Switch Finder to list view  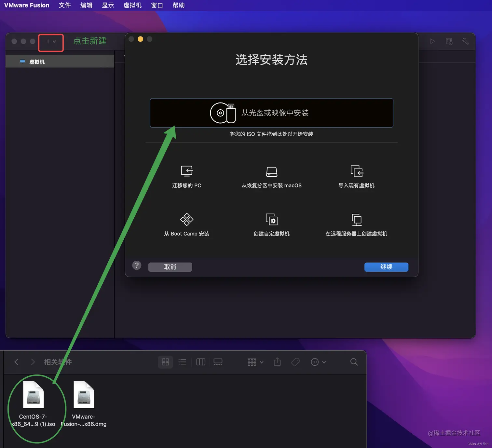182,362
